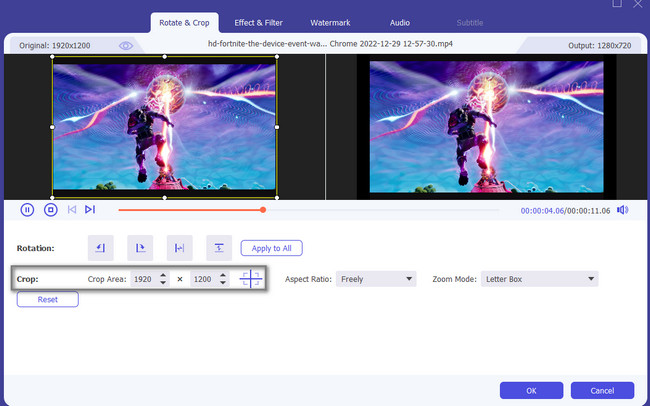Click the Original: 1920x1200 label
Image resolution: width=650 pixels, height=406 pixels.
point(54,46)
